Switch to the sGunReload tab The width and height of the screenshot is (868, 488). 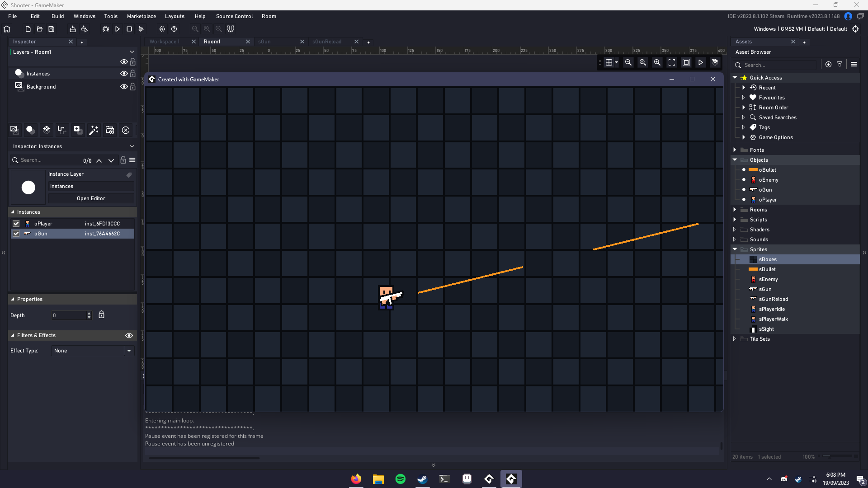click(327, 42)
